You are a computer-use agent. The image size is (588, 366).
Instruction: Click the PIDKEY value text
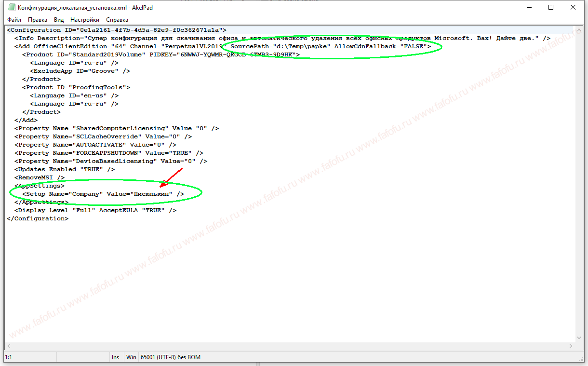[x=237, y=54]
